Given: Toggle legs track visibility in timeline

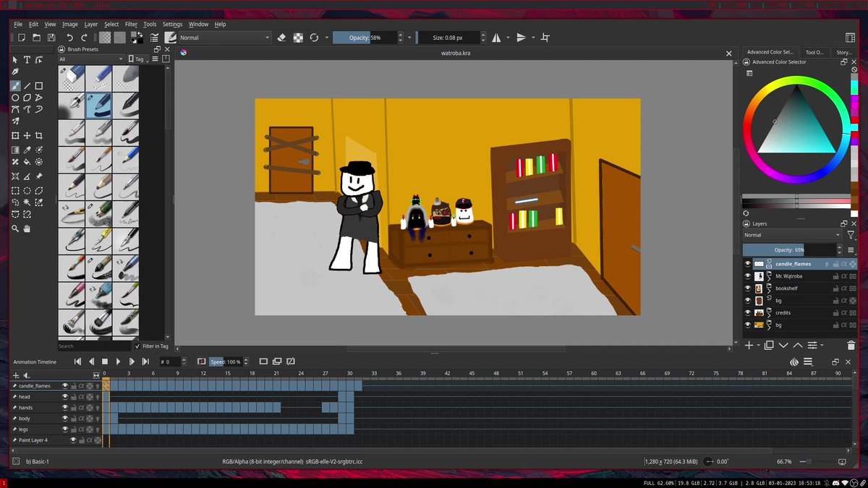Looking at the screenshot, I should click(x=65, y=429).
